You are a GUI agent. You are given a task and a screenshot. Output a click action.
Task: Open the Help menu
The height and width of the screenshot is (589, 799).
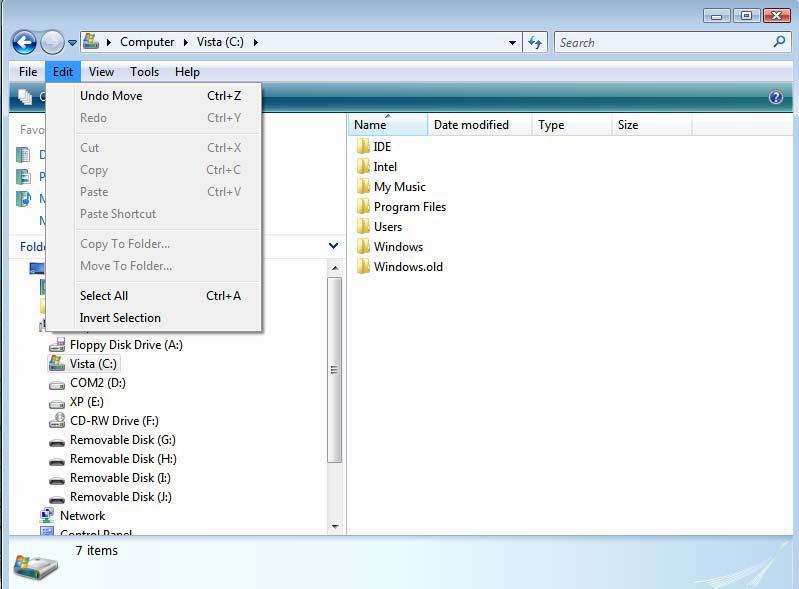(x=187, y=72)
